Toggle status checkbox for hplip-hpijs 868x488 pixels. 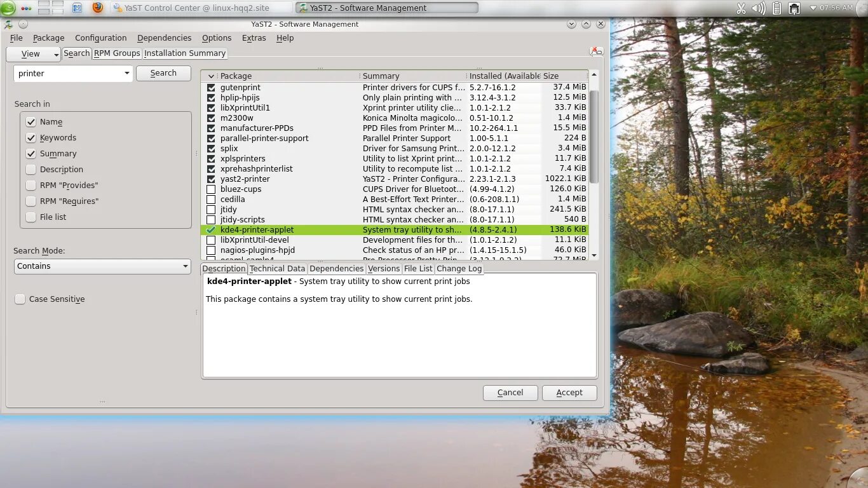(211, 98)
